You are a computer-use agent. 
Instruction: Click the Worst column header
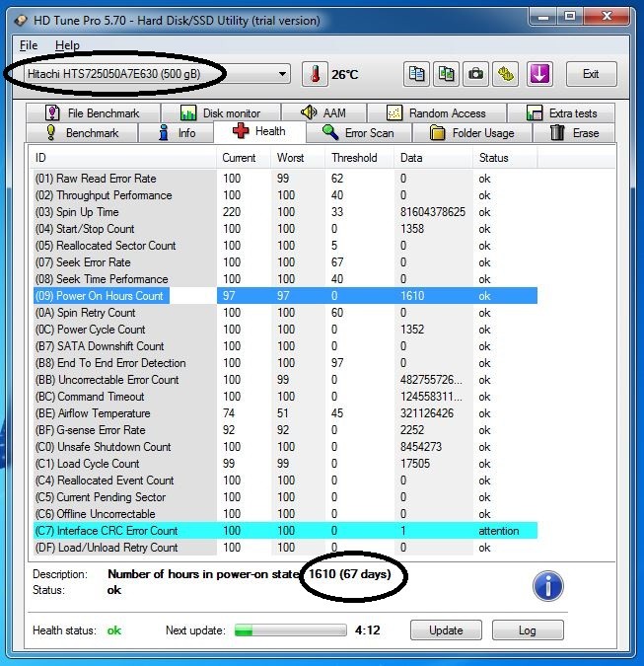(298, 158)
